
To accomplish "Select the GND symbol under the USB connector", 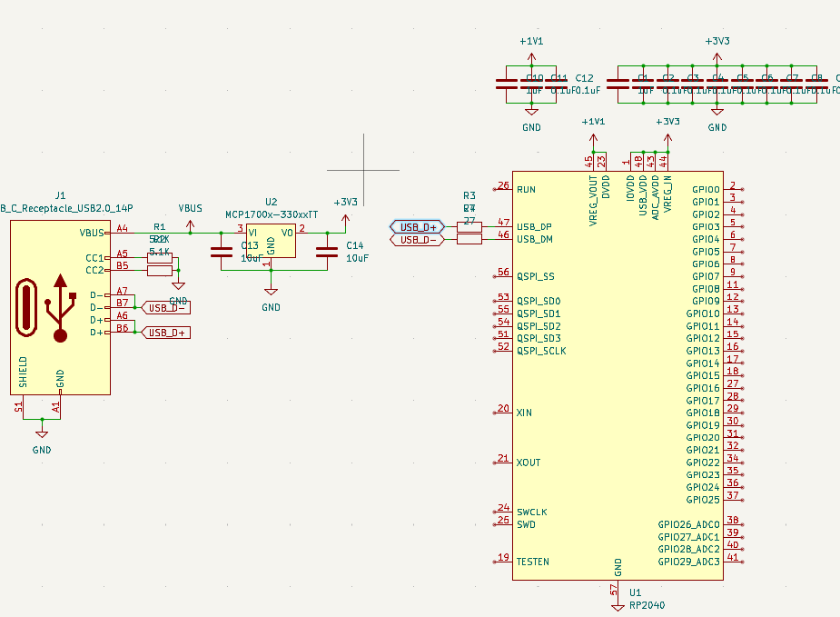I will (42, 436).
